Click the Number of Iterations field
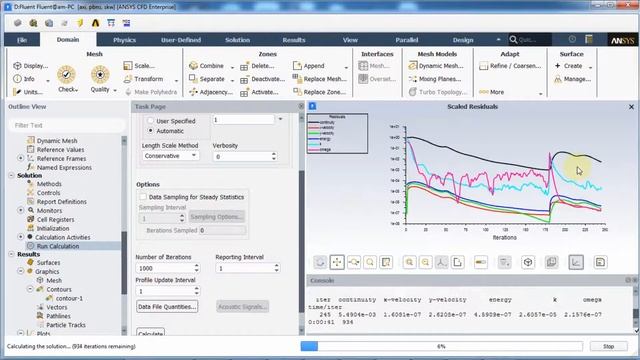640x360 pixels. coord(164,268)
